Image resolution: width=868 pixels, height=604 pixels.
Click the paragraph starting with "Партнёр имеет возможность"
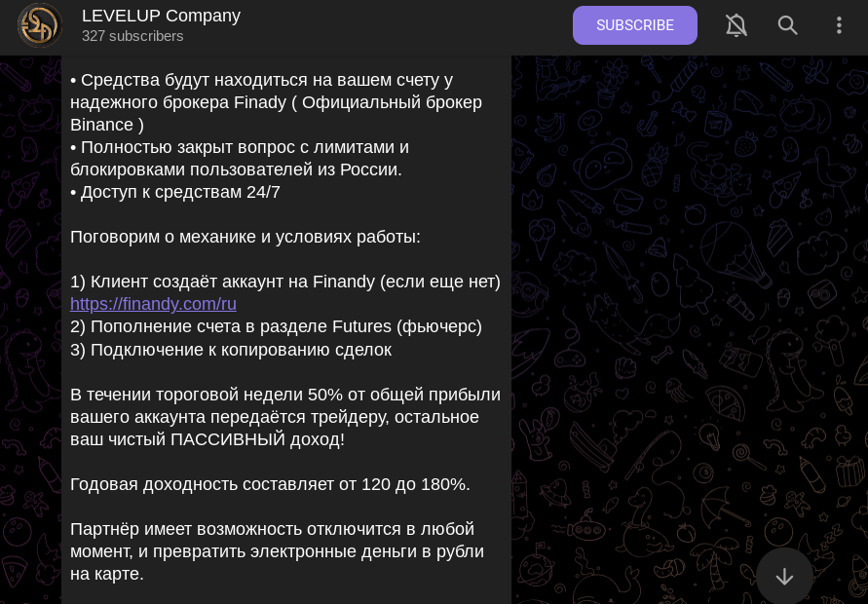coord(277,551)
